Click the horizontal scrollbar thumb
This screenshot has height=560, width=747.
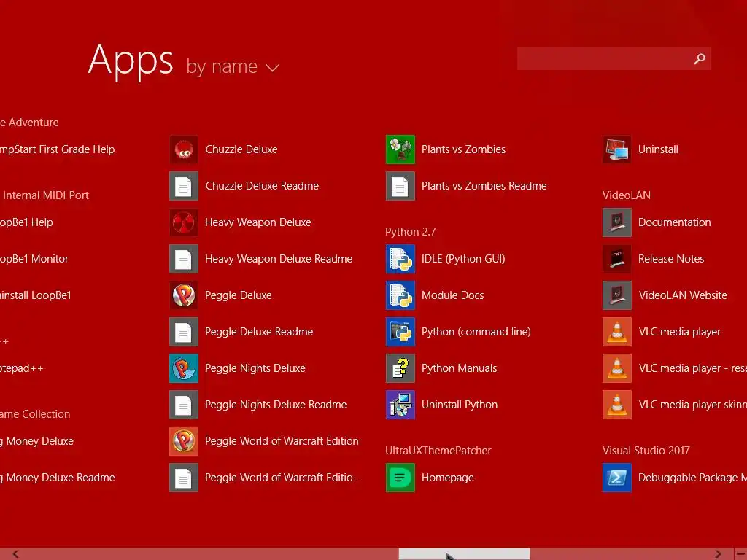(x=464, y=554)
